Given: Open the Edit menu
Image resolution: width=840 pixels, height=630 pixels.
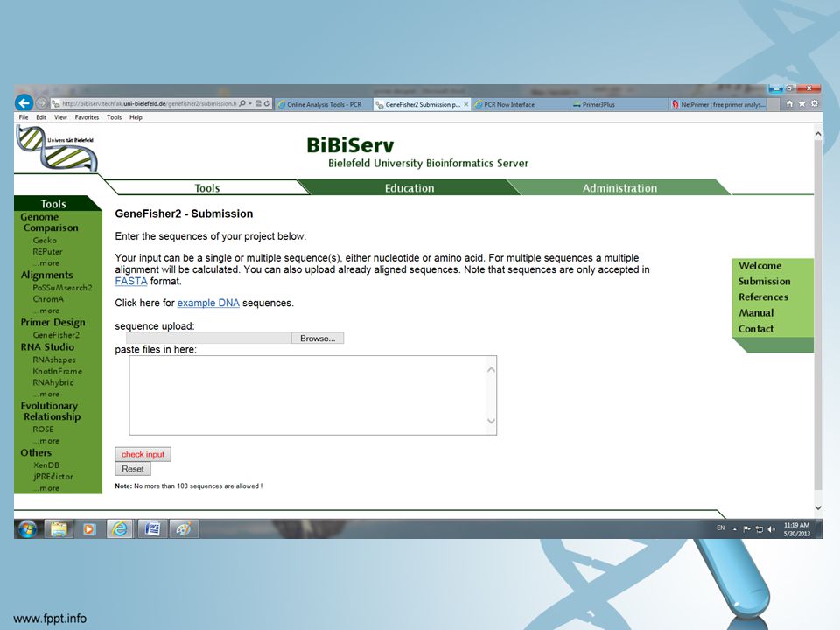Looking at the screenshot, I should coord(41,117).
